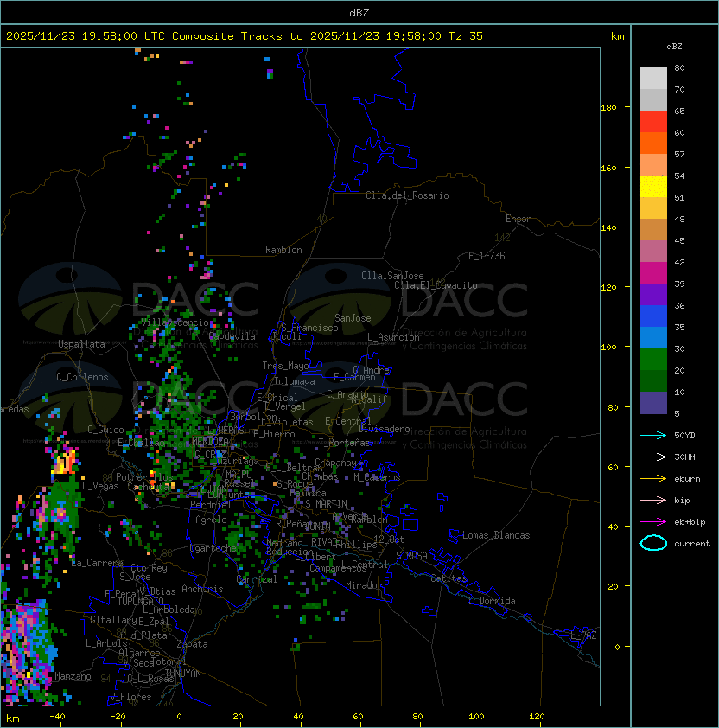Select the magenta eb+bip arrow icon
Image resolution: width=719 pixels, height=728 pixels.
653,522
